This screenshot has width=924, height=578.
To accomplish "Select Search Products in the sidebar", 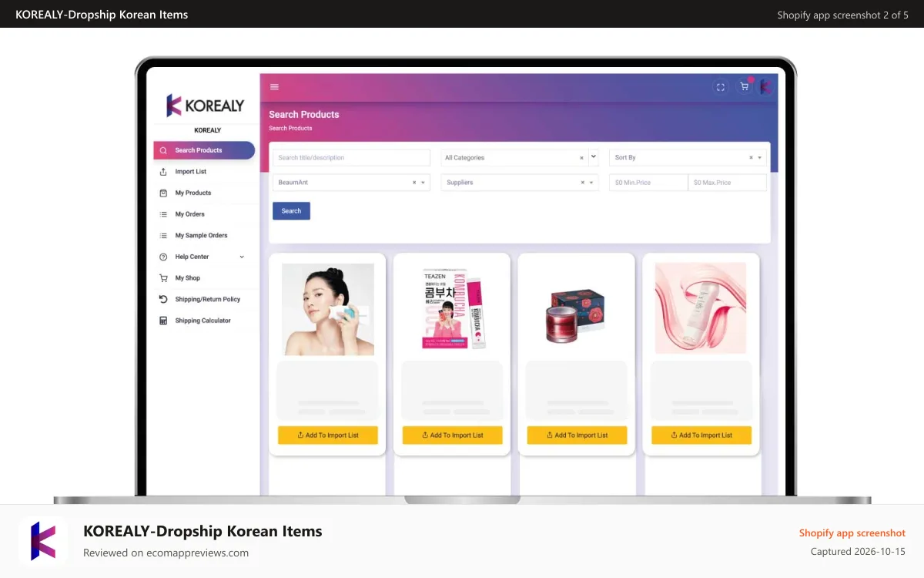I will tap(204, 150).
